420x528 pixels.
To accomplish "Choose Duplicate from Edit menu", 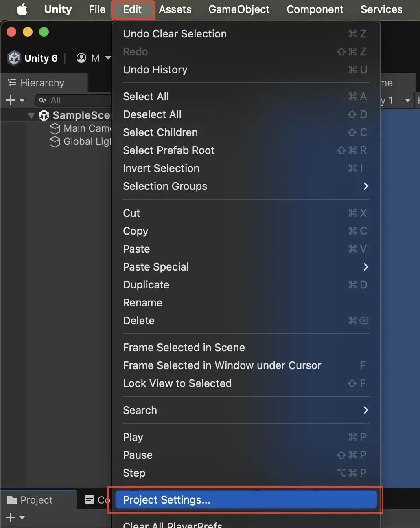I will (x=246, y=285).
